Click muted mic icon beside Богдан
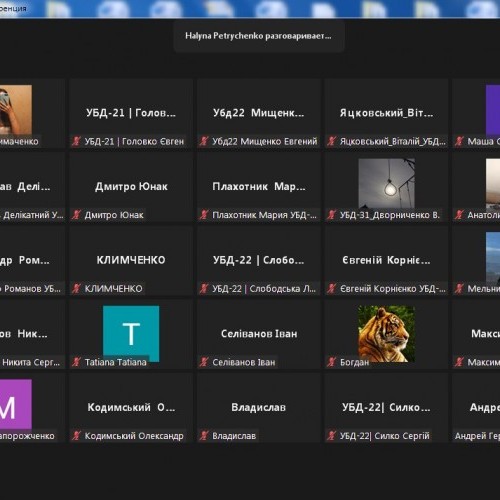This screenshot has width=500, height=500. pos(332,362)
